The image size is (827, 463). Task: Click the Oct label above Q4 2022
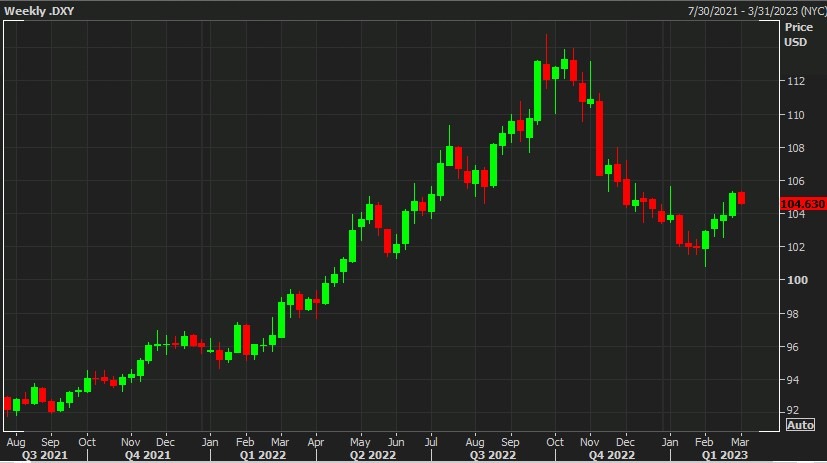pyautogui.click(x=555, y=442)
